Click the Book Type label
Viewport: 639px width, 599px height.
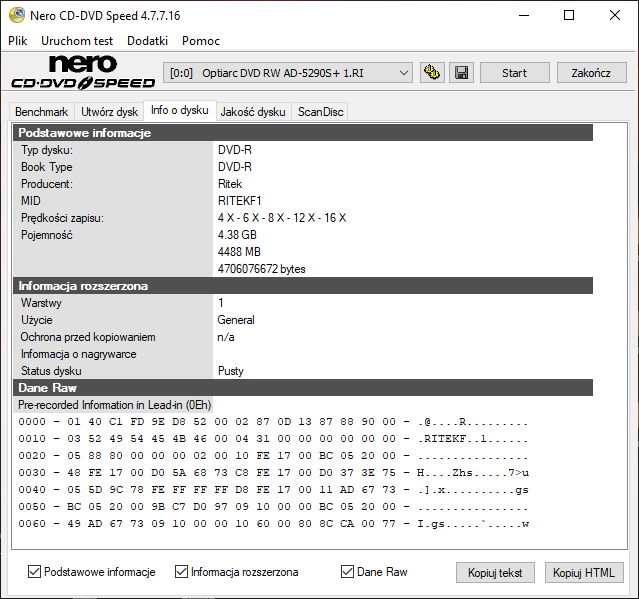46,167
